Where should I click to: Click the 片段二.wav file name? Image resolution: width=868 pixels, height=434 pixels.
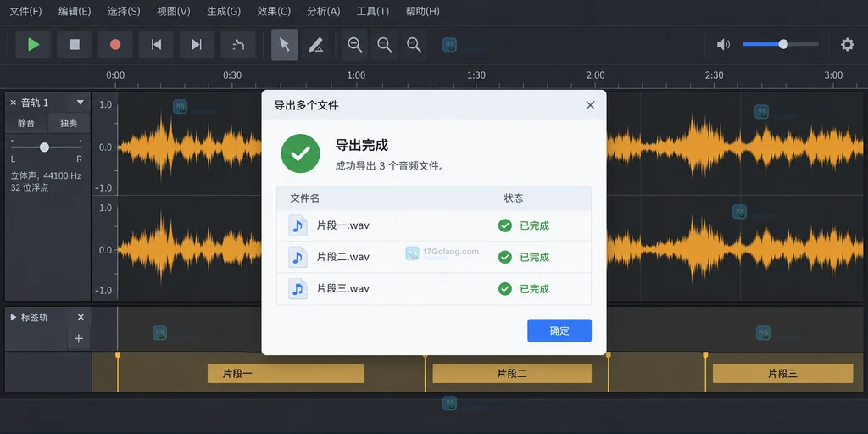pyautogui.click(x=342, y=257)
